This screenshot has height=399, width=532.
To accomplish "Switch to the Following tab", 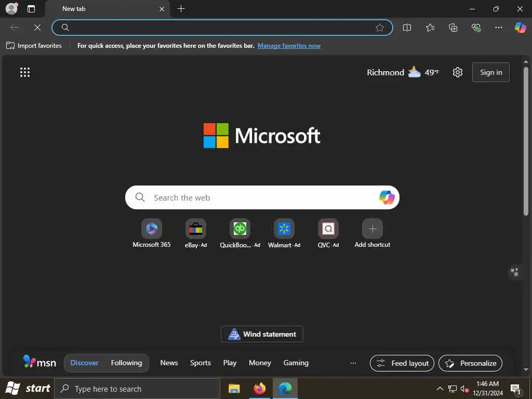I will pyautogui.click(x=126, y=363).
